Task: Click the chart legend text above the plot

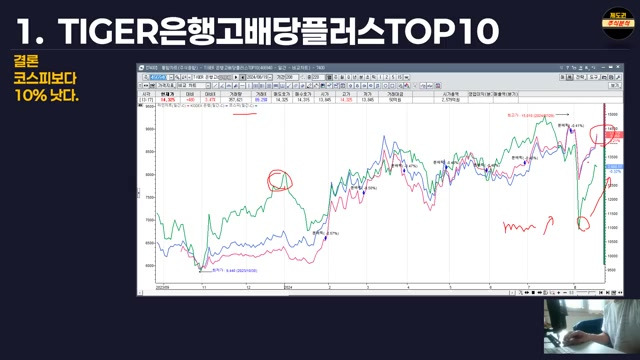Action: click(207, 106)
